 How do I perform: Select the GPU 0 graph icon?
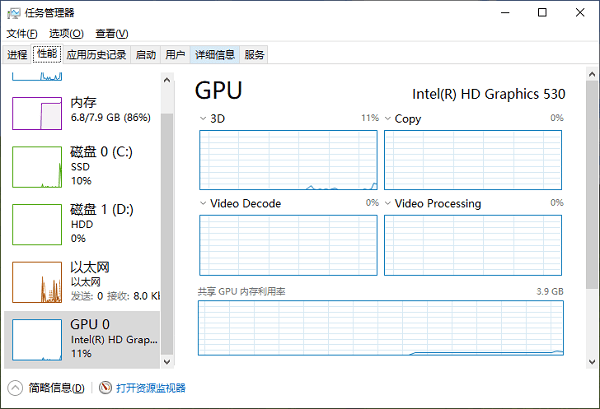37,339
